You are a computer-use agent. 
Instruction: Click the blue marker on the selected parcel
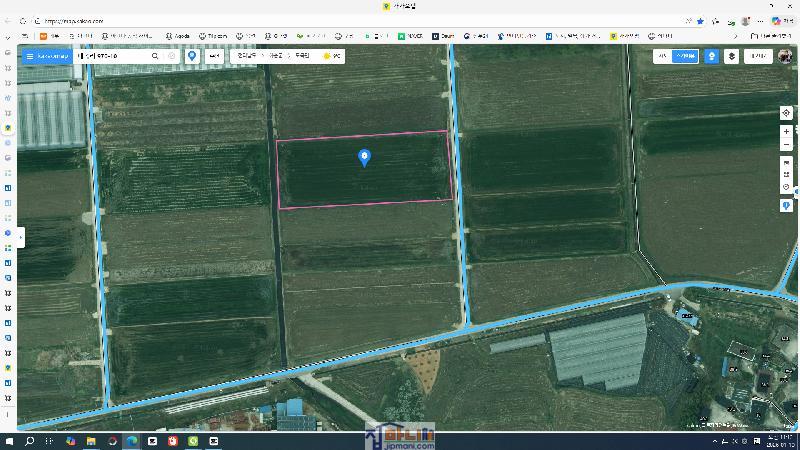point(364,157)
